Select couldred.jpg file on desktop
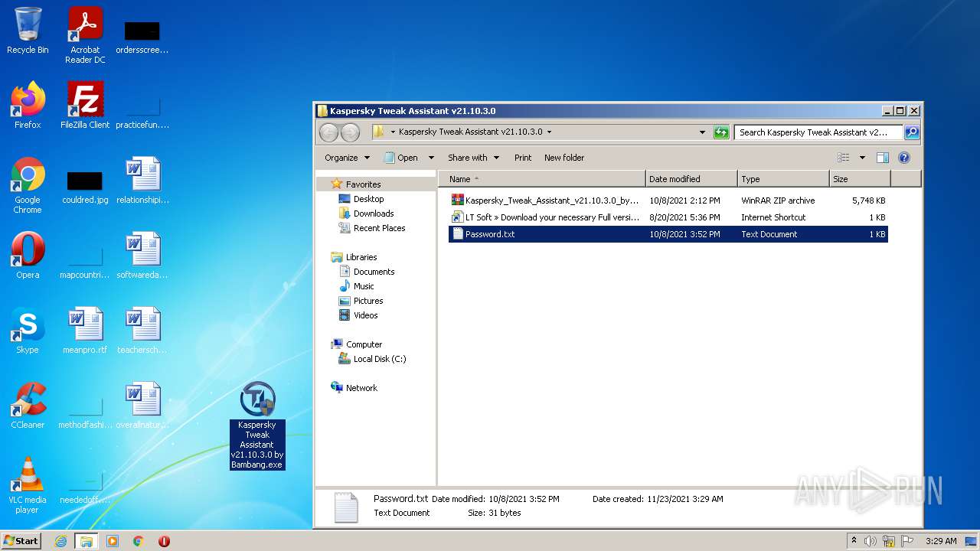This screenshot has height=551, width=980. tap(85, 186)
